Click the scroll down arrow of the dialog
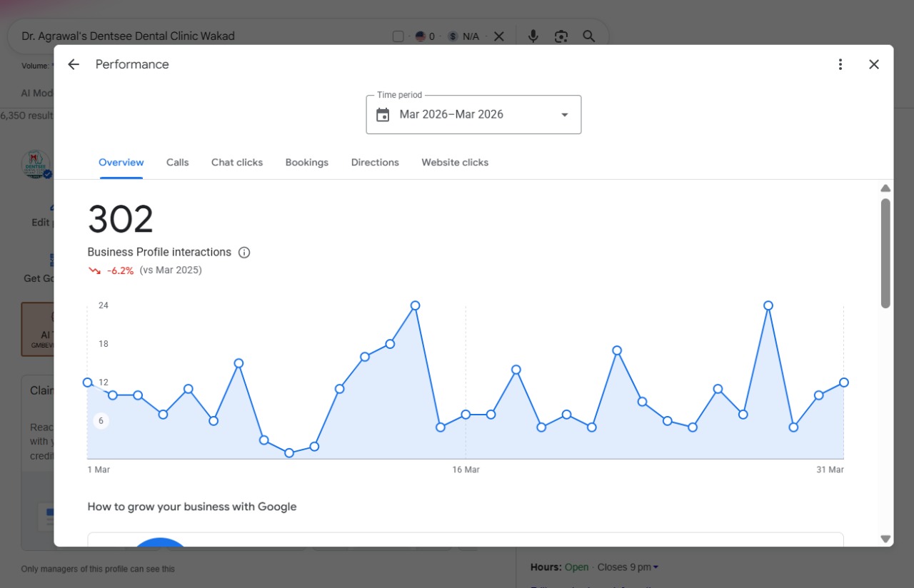 885,539
